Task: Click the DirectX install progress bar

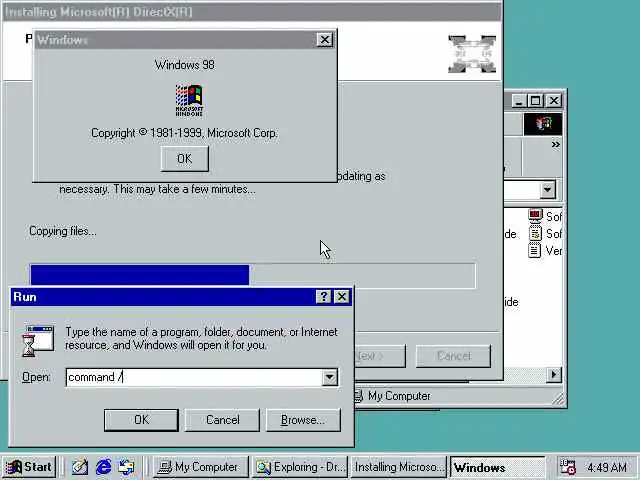Action: [253, 276]
